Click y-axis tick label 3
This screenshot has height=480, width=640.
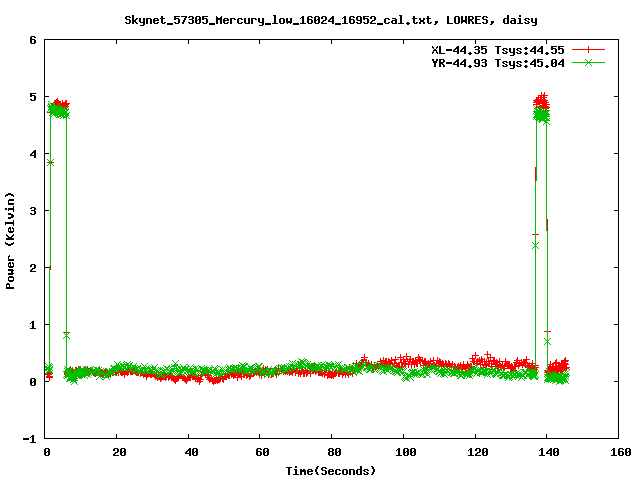point(33,211)
